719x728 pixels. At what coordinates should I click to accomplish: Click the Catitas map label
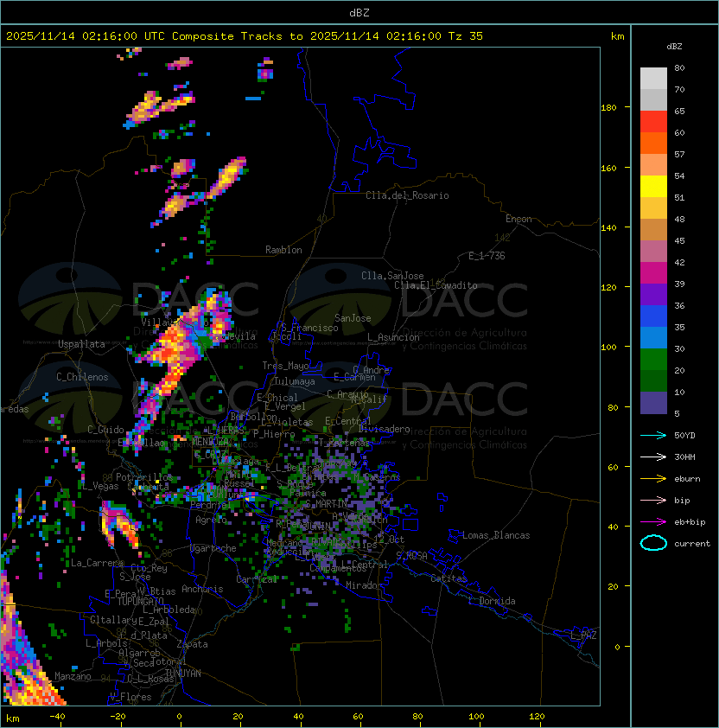click(449, 578)
